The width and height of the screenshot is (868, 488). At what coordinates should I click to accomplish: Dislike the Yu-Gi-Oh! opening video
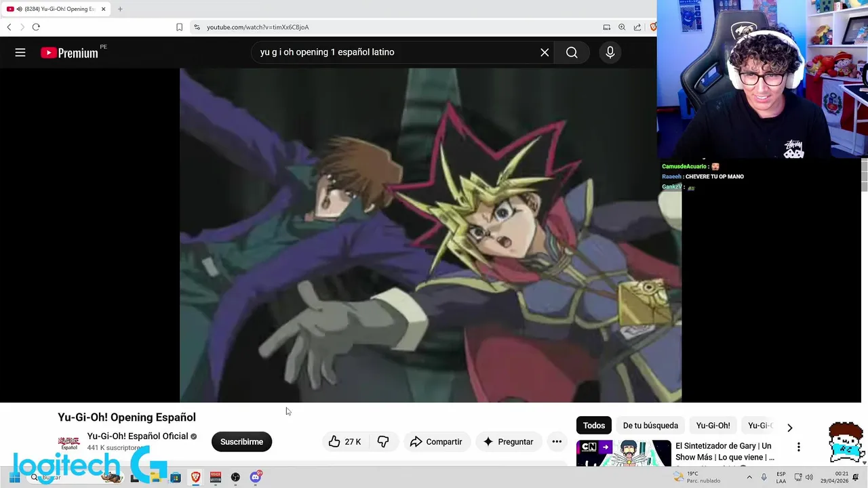click(383, 442)
